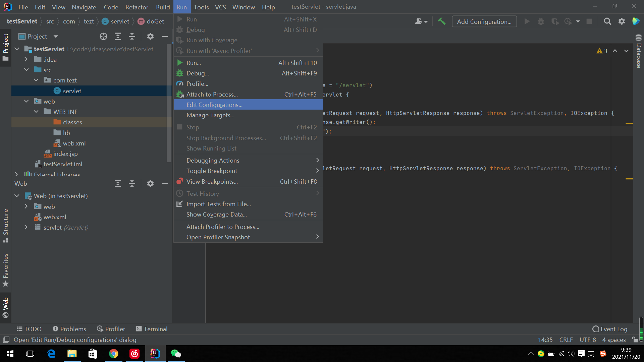The image size is (644, 362).
Task: Choose Show Coverage Data... menu item
Action: [248, 214]
